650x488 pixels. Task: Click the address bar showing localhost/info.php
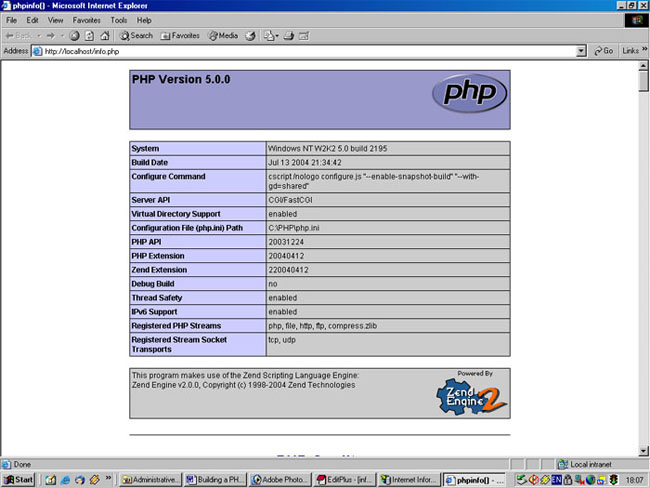coord(300,50)
